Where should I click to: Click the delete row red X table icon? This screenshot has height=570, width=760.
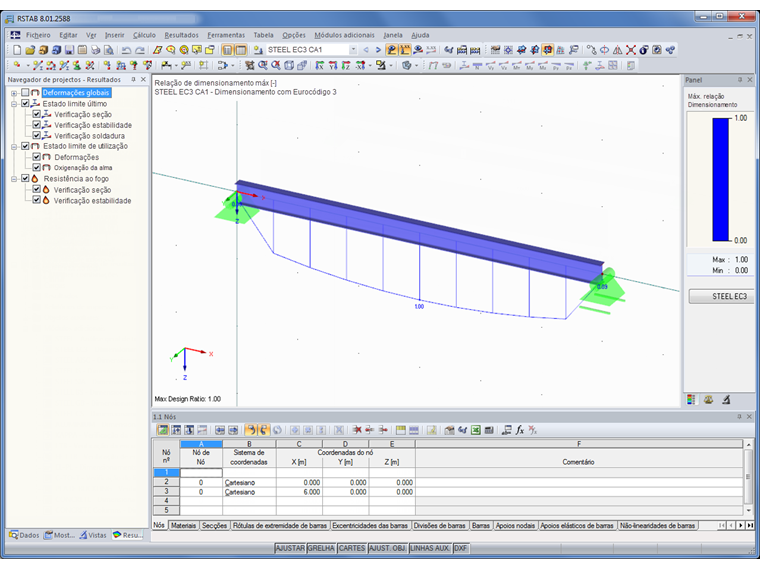click(x=357, y=430)
